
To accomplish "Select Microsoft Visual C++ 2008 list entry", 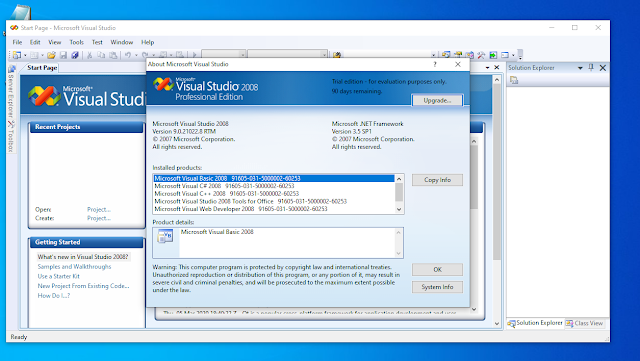I will tap(274, 194).
